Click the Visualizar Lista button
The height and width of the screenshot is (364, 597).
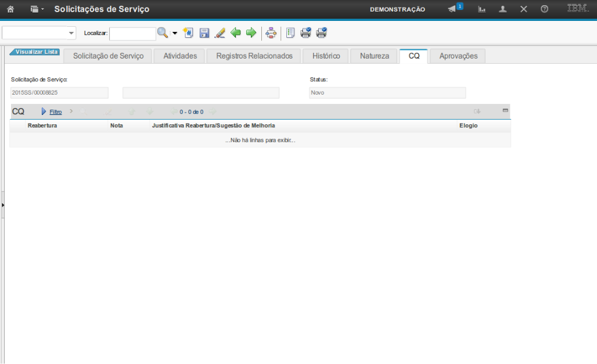click(x=36, y=52)
